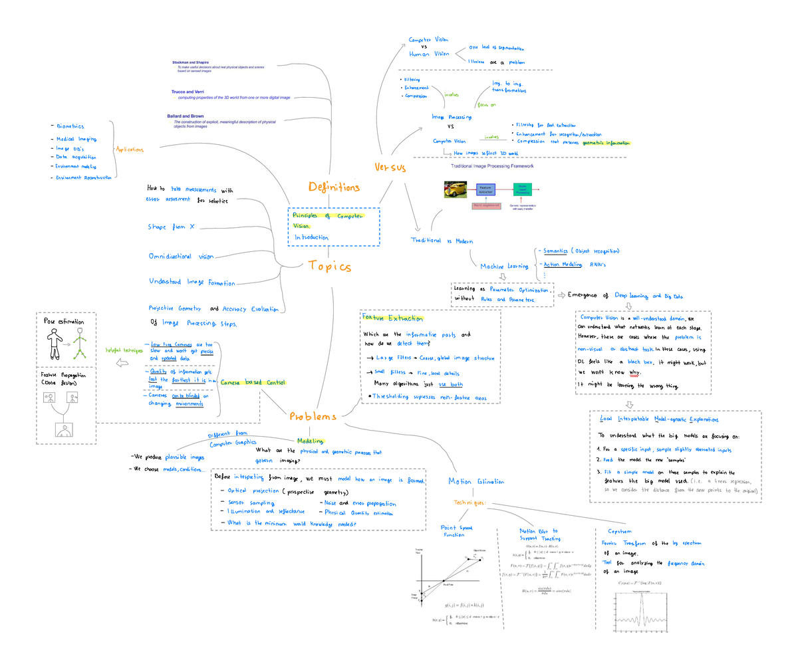Viewport: 798px width, 672px height.
Task: Click the green stick-figure skeleton drawing
Action: coord(80,345)
